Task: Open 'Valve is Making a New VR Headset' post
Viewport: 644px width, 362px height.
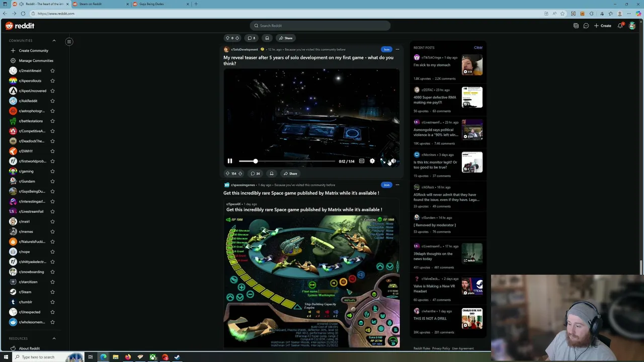Action: [434, 289]
